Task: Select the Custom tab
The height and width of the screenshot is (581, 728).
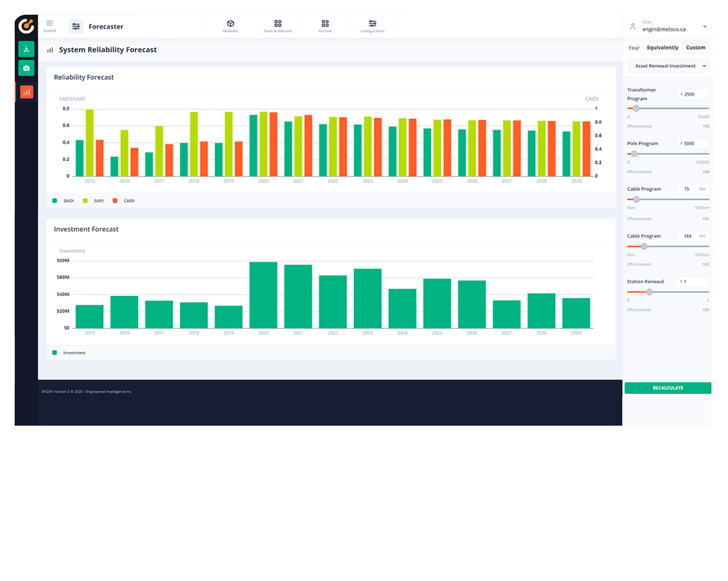Action: click(x=696, y=47)
